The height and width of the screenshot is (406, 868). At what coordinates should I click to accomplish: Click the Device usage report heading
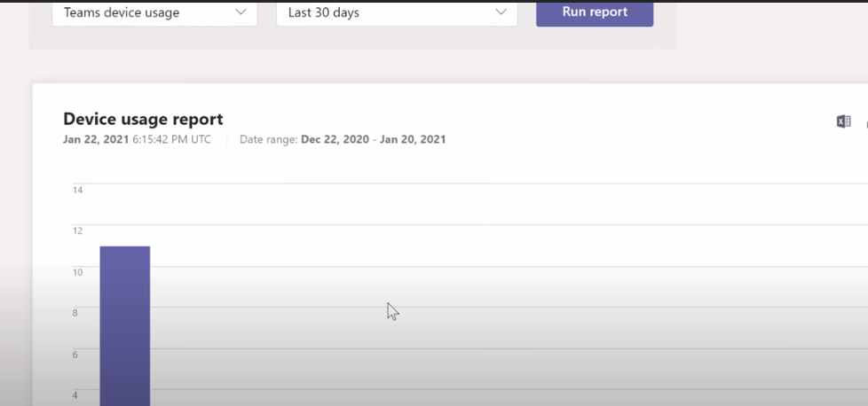coord(143,119)
